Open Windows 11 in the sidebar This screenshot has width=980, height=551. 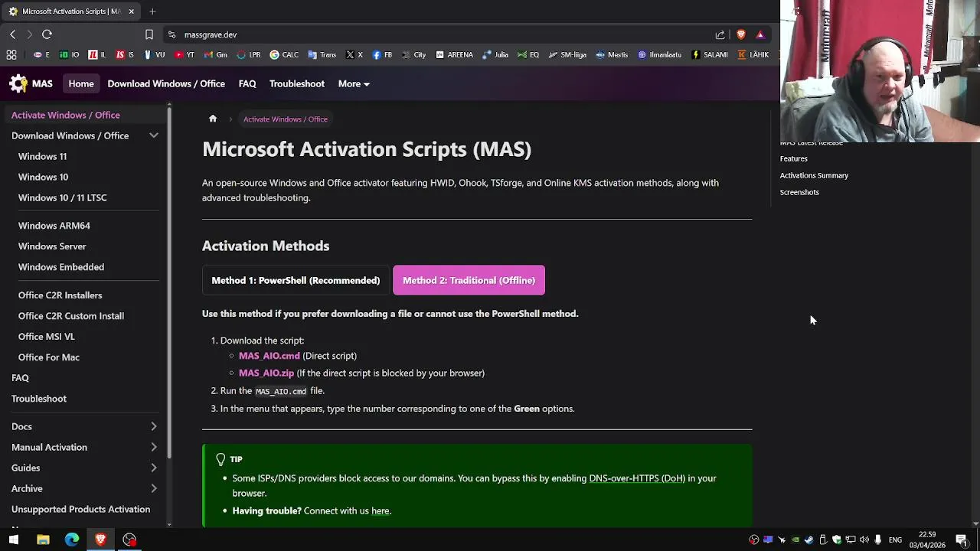point(42,156)
